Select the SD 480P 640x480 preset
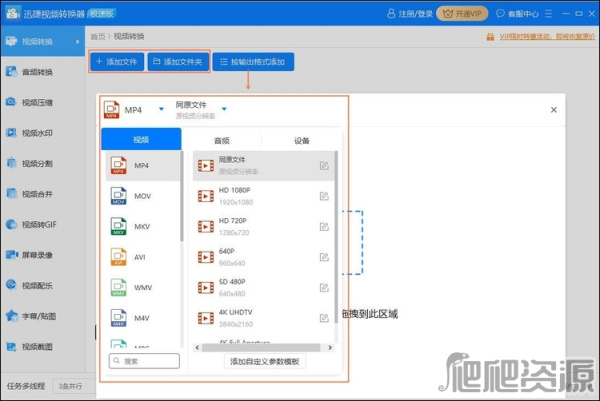Viewport: 600px width, 401px height. (x=263, y=287)
